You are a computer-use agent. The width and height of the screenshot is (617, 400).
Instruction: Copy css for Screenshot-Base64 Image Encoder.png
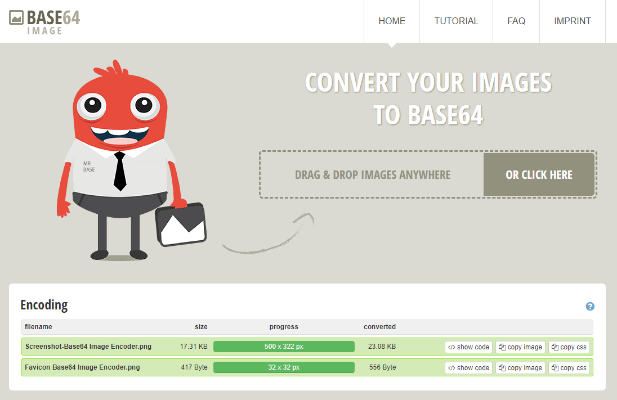tap(570, 347)
